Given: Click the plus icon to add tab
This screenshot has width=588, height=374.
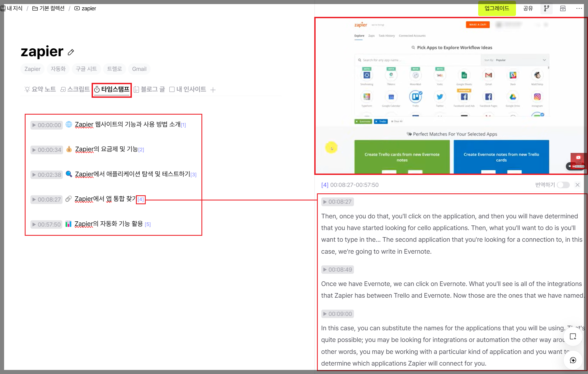Looking at the screenshot, I should 213,90.
